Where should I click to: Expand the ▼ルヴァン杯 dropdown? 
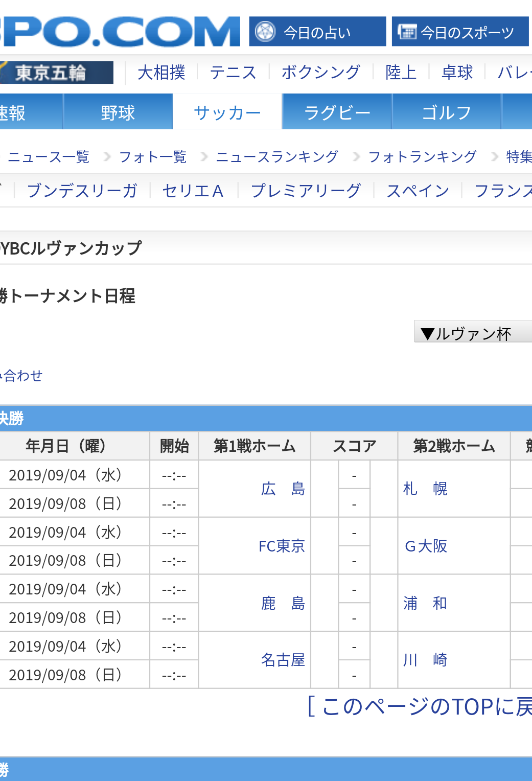[x=473, y=332]
